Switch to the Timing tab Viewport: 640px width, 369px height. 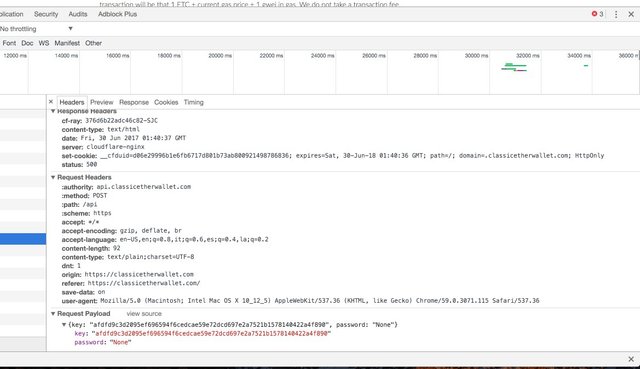tap(193, 102)
